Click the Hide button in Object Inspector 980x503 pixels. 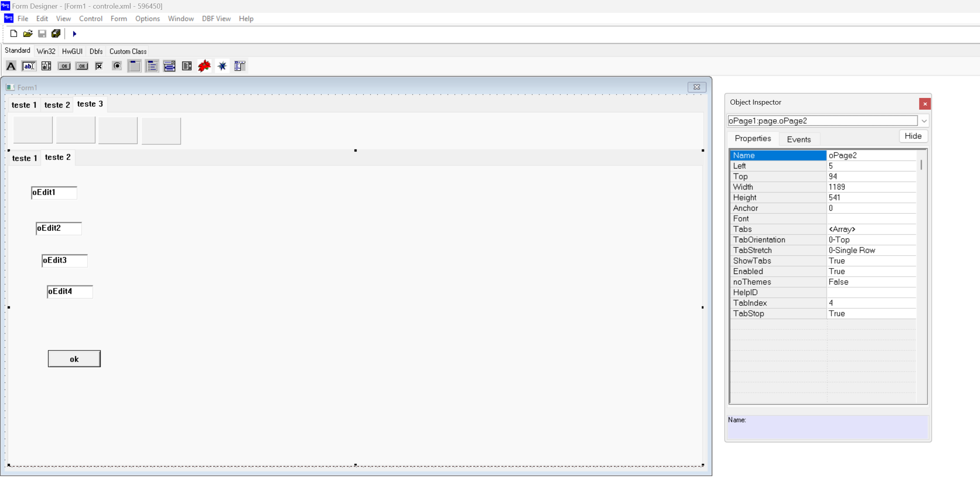912,136
